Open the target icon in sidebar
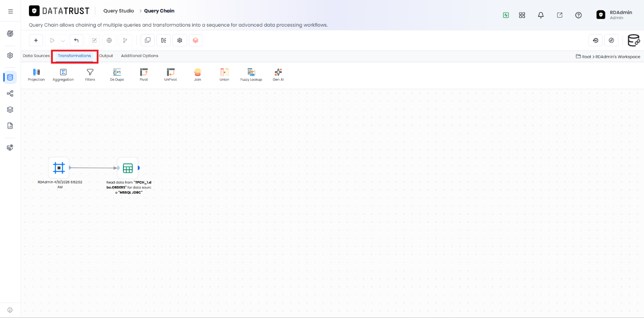This screenshot has width=644, height=318. [x=10, y=34]
